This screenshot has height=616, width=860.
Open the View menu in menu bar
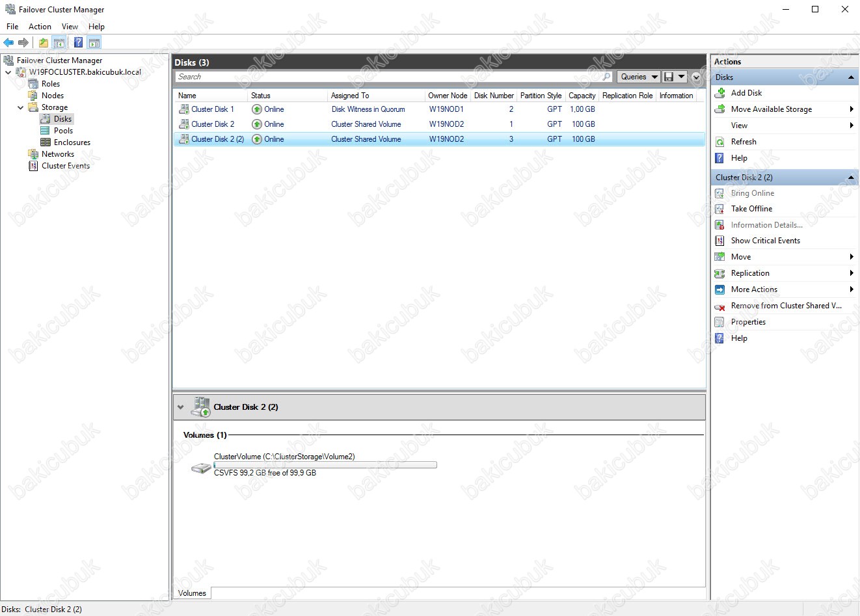click(70, 27)
